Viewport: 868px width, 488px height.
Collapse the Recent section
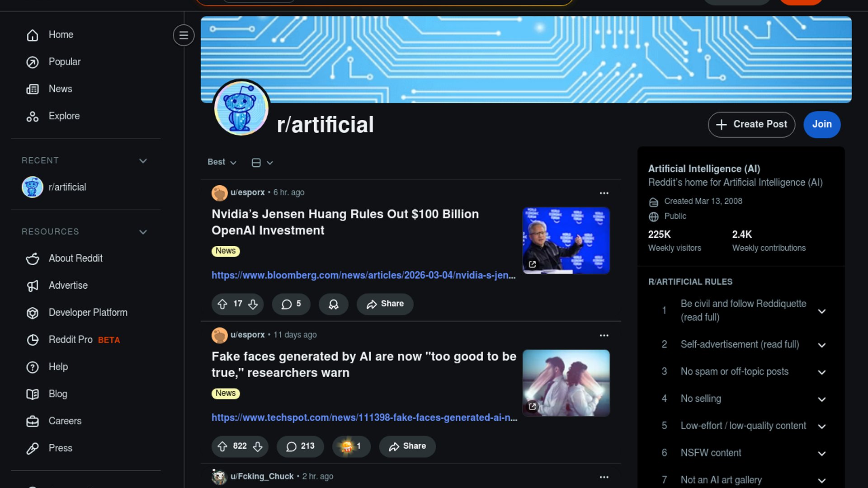pos(143,161)
